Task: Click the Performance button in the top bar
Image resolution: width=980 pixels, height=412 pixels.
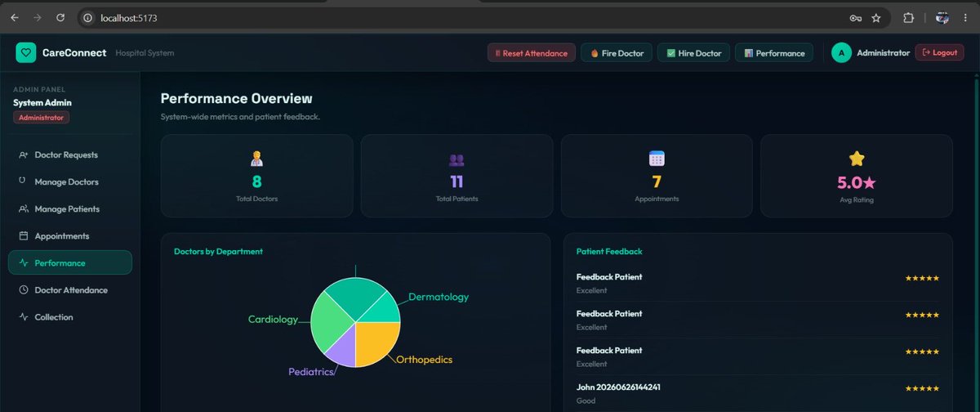Action: (x=774, y=53)
